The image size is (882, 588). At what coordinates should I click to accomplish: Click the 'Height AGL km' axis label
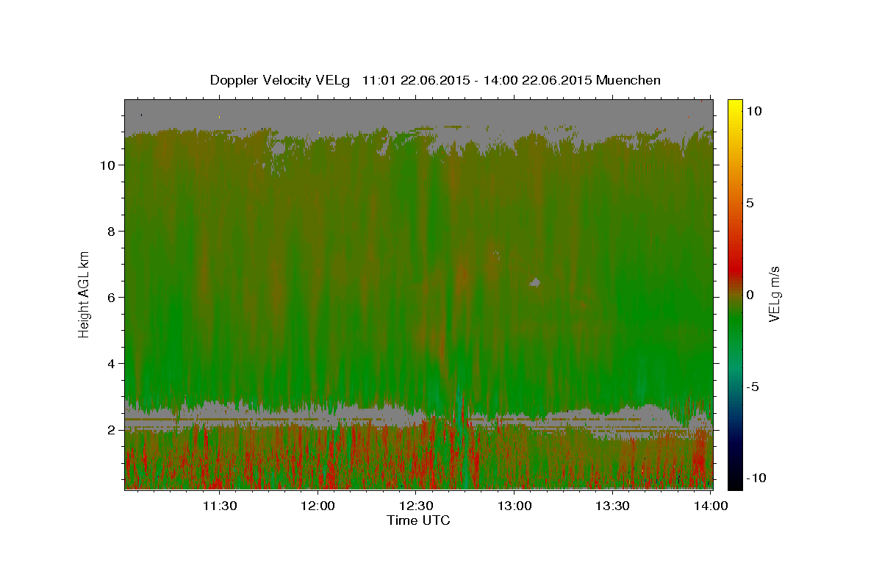pos(85,294)
